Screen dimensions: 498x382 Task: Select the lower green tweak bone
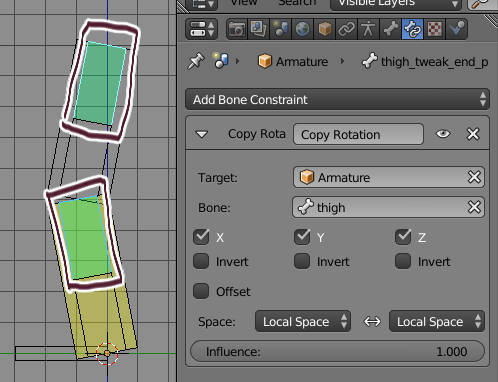click(85, 238)
